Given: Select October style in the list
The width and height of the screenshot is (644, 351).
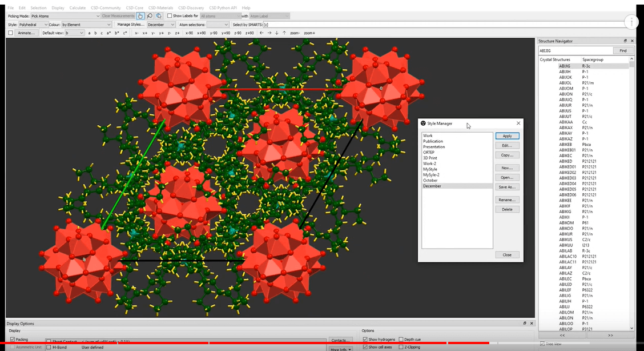Looking at the screenshot, I should pyautogui.click(x=430, y=181).
